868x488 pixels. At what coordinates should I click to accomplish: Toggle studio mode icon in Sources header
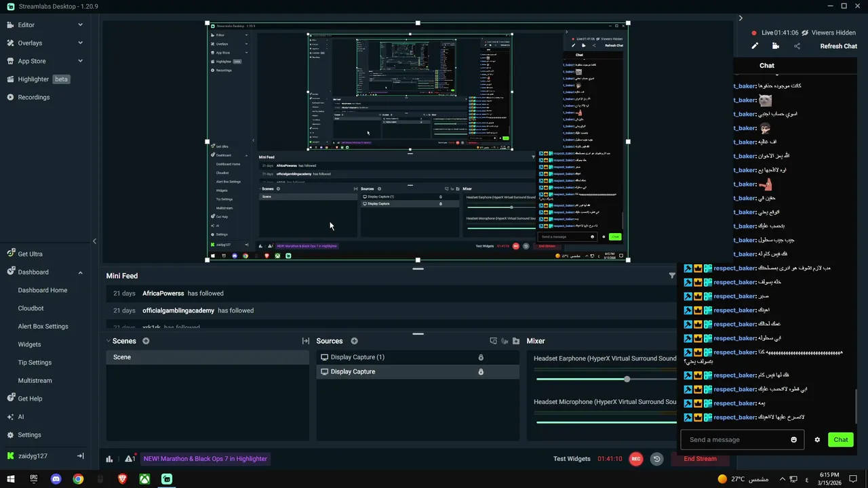pyautogui.click(x=505, y=341)
